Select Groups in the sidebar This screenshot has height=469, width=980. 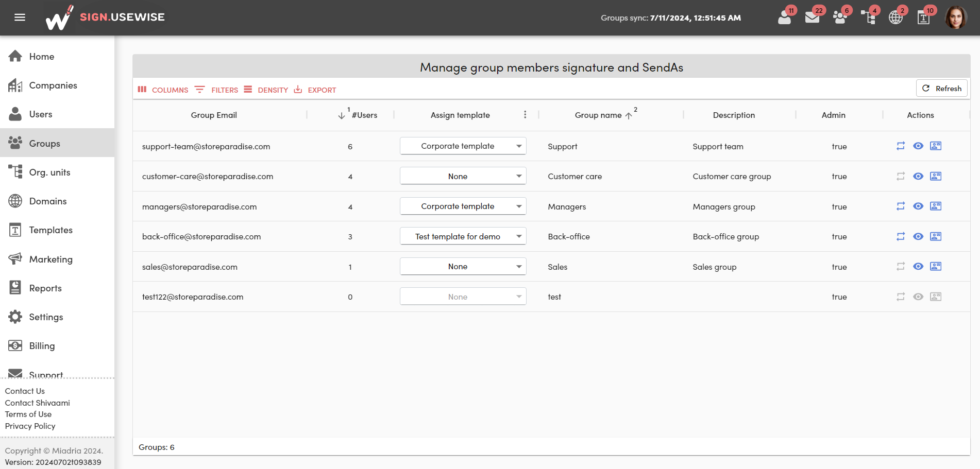[x=44, y=143]
